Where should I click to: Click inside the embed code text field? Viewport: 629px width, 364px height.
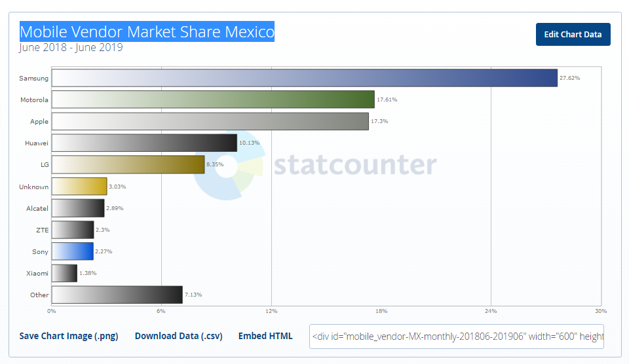457,337
